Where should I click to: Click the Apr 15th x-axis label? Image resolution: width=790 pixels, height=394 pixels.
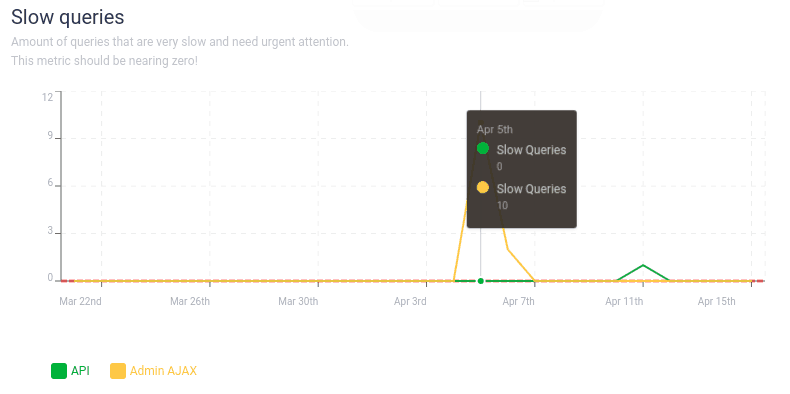tap(716, 302)
